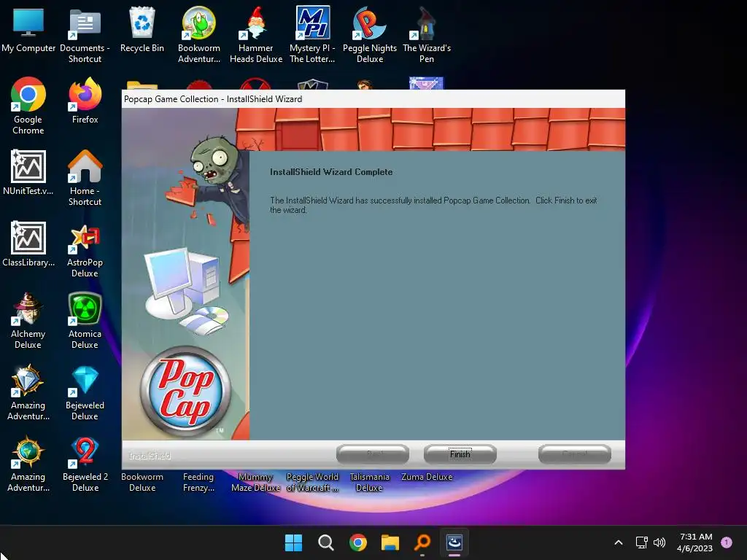Viewport: 747px width, 560px height.
Task: Click Finish to exit the wizard
Action: pos(460,454)
